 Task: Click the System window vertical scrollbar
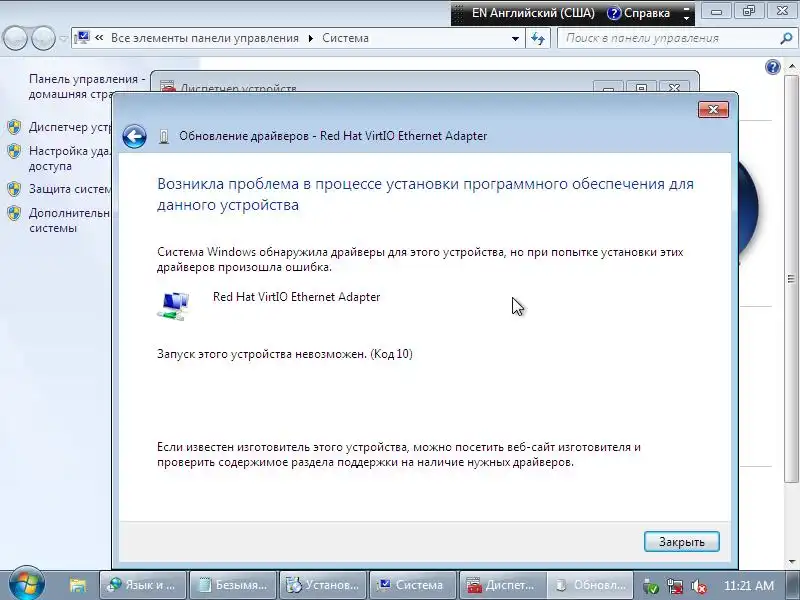[791, 279]
